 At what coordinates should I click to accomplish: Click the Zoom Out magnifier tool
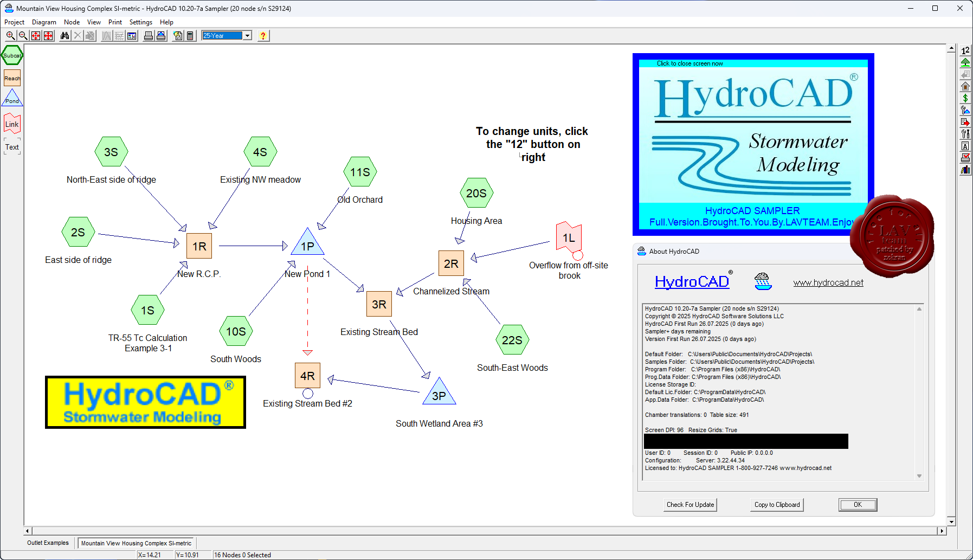point(23,36)
